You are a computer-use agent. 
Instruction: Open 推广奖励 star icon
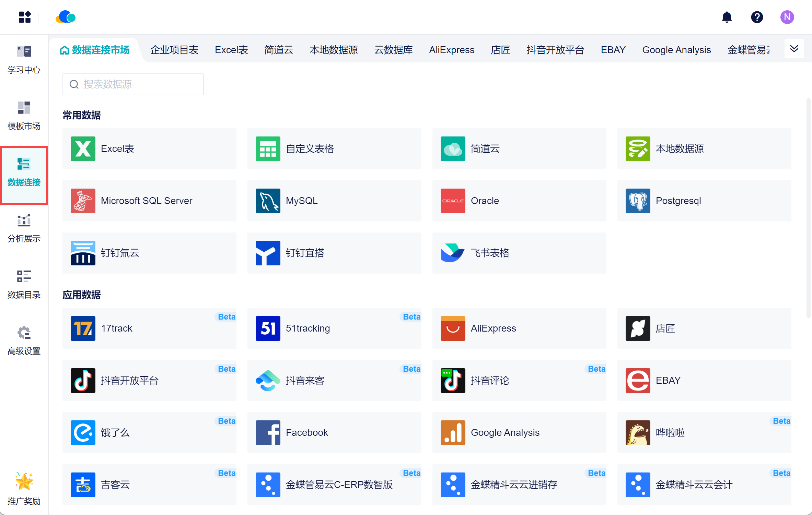[24, 481]
